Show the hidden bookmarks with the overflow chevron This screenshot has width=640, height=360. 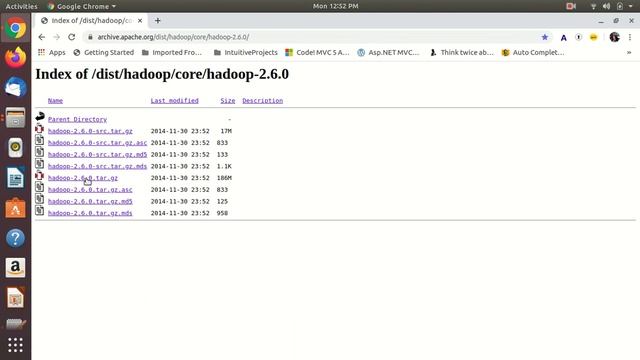pos(629,52)
